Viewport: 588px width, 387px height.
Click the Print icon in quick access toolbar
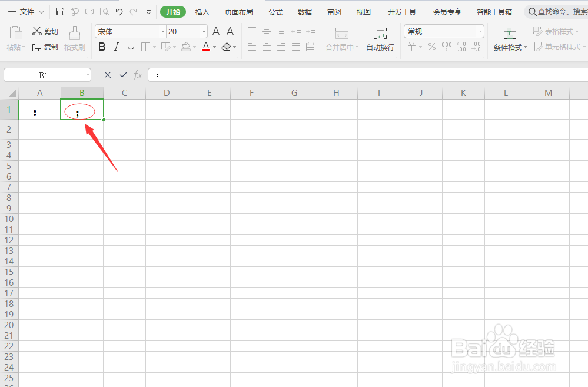coord(89,12)
